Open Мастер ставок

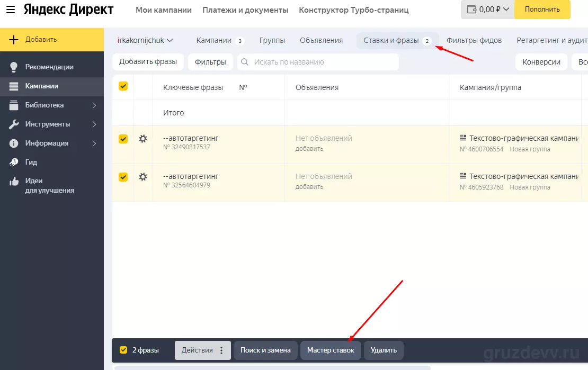[x=331, y=350]
